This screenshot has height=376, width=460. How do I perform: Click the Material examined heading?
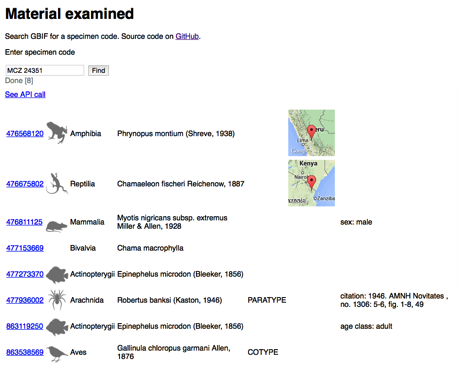[x=69, y=14]
